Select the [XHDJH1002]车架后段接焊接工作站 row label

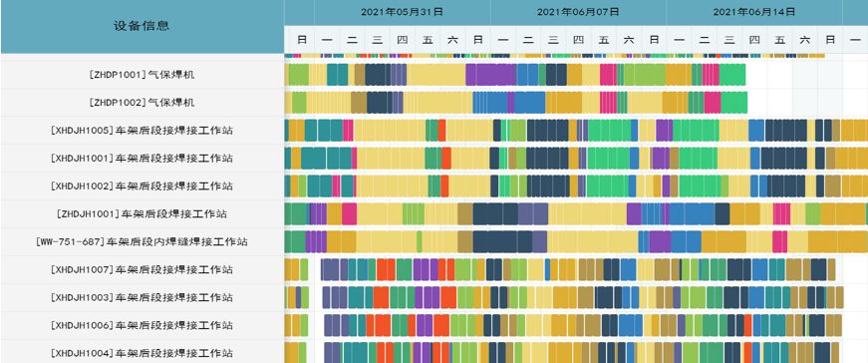click(143, 186)
